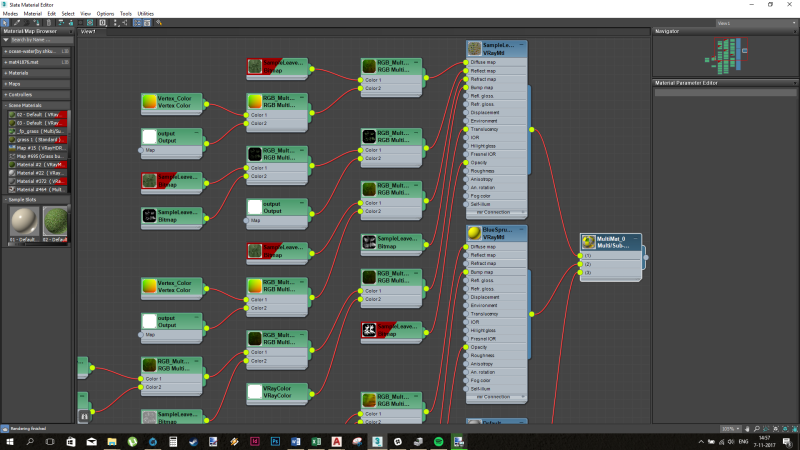Select grass 1 Standard scene material

38,140
